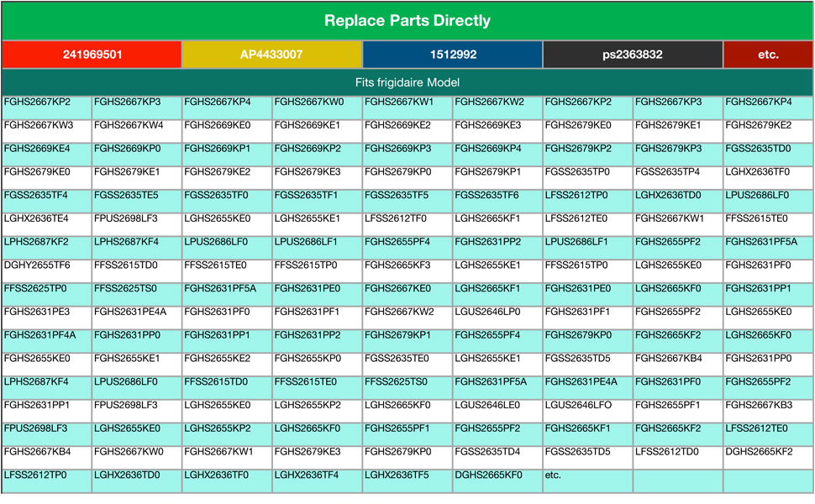
Task: Click the dark red etc. header cell
Action: tap(768, 55)
